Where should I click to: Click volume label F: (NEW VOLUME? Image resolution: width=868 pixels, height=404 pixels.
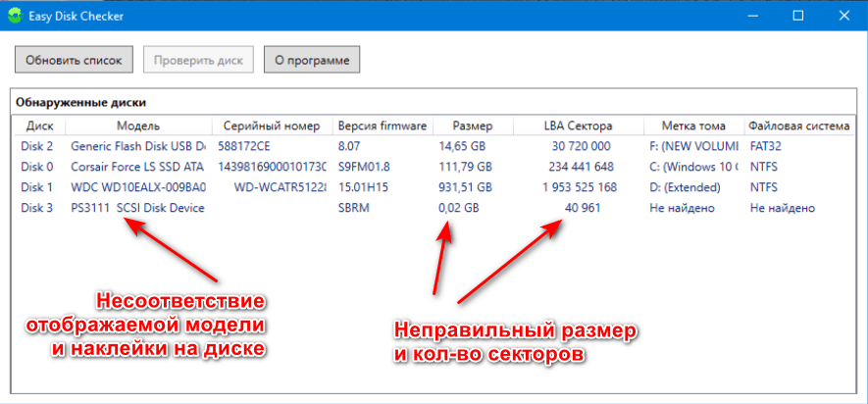coord(694,147)
